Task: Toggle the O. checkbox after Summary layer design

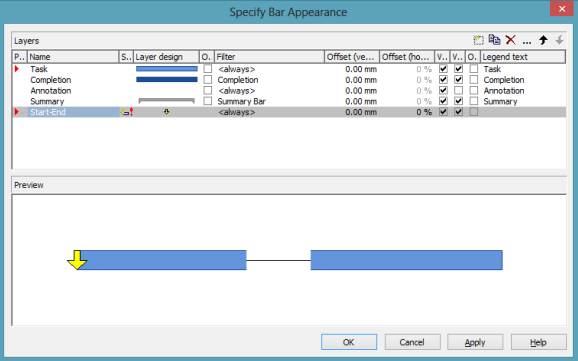Action: [208, 101]
